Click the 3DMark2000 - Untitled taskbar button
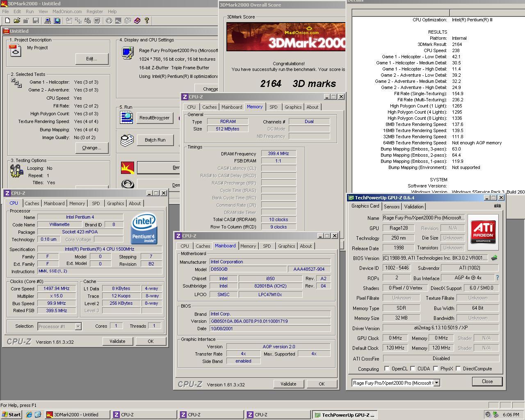Screen dimensions: 525x420 [x=77, y=415]
